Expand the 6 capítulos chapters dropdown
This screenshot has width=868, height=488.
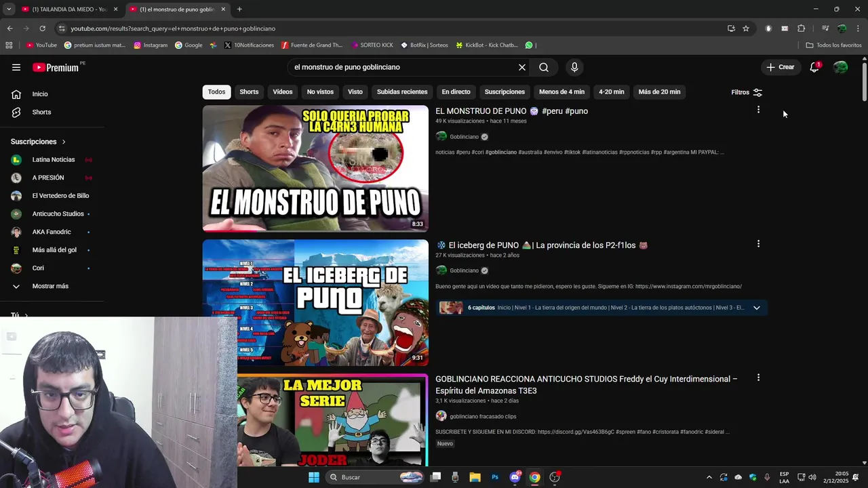pos(756,308)
